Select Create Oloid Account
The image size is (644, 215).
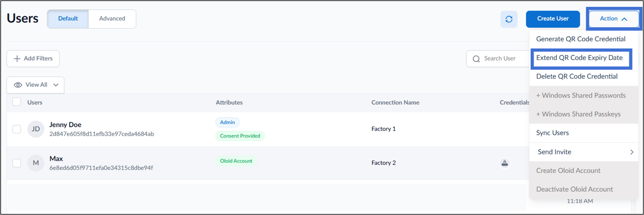click(x=584, y=171)
